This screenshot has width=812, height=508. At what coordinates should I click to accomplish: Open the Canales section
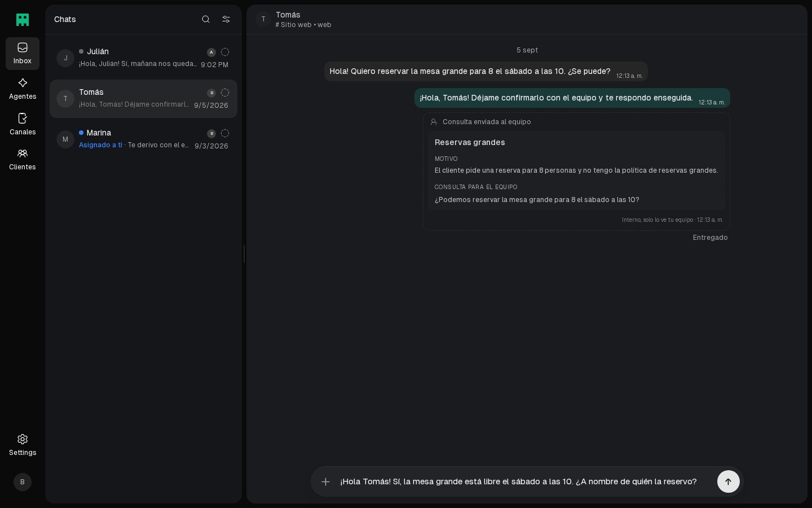coord(23,125)
